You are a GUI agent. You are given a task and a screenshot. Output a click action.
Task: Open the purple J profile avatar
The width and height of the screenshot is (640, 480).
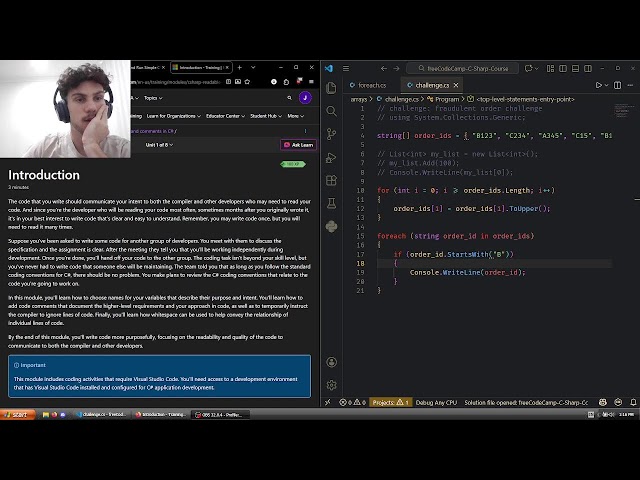click(x=305, y=98)
